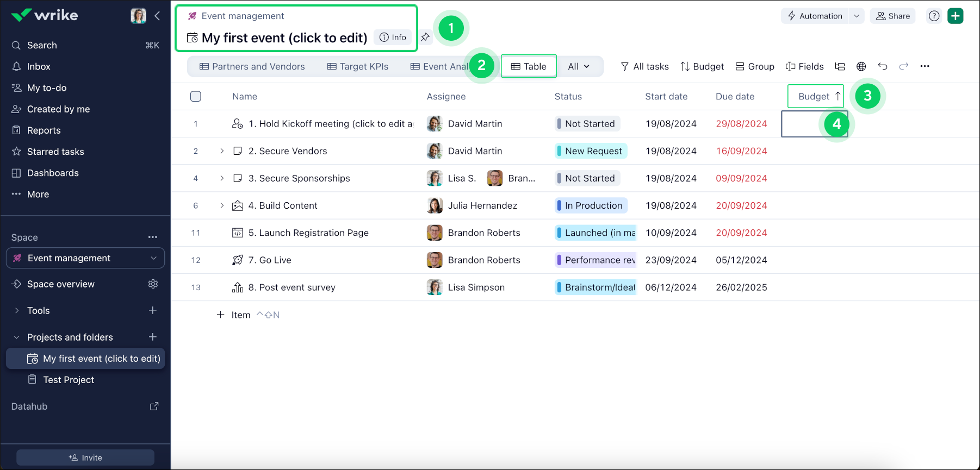Viewport: 980px width, 470px height.
Task: Expand the Build Content subtasks
Action: coord(222,205)
